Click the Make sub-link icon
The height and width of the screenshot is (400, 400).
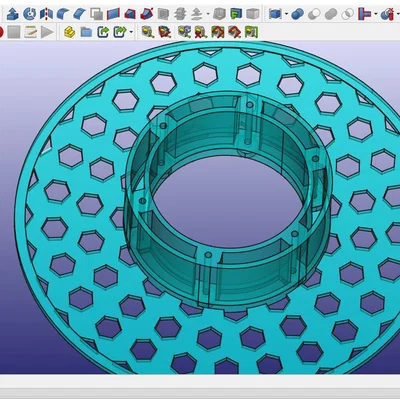120,32
